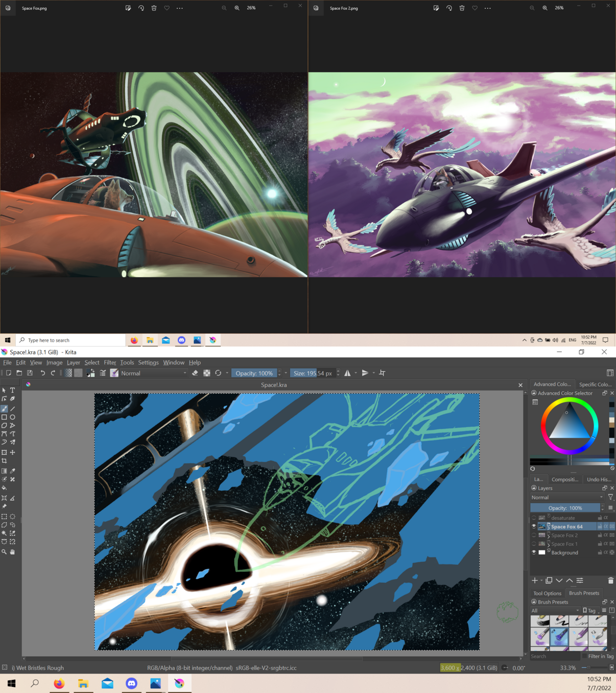Delete the selected layer with trash icon
The width and height of the screenshot is (616, 693).
[610, 581]
